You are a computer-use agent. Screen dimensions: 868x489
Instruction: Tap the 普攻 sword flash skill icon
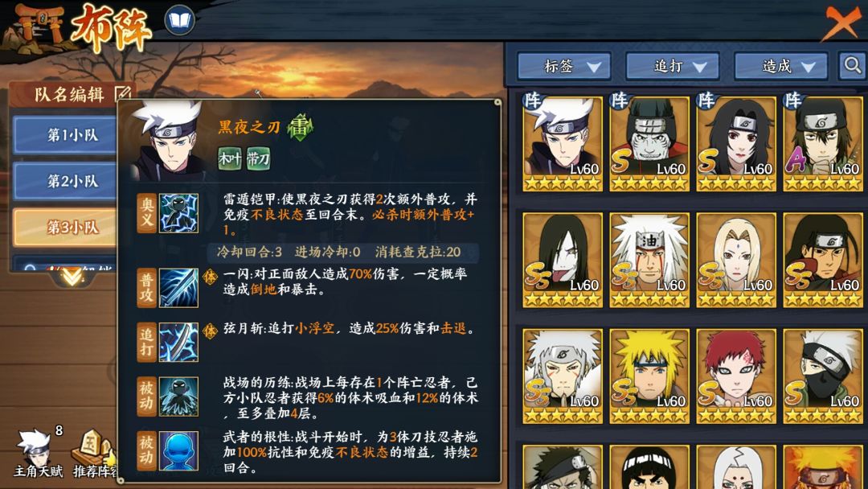click(x=178, y=288)
